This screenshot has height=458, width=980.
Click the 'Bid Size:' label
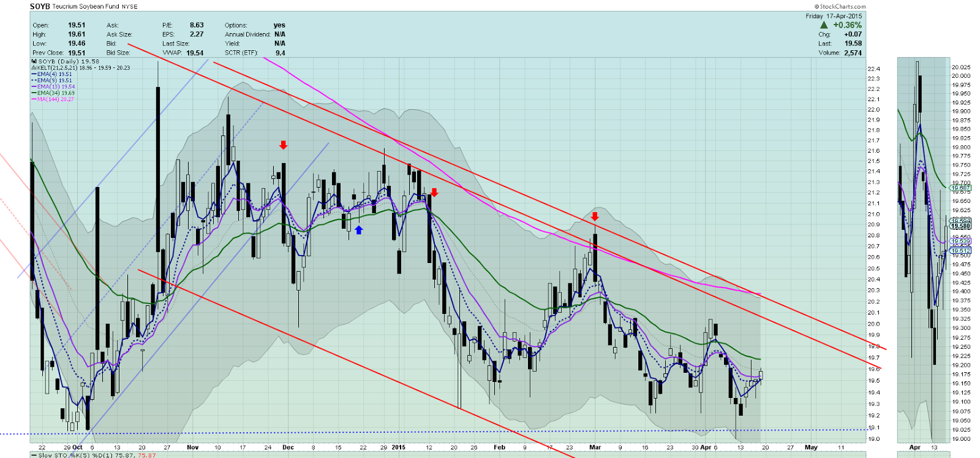tap(118, 53)
